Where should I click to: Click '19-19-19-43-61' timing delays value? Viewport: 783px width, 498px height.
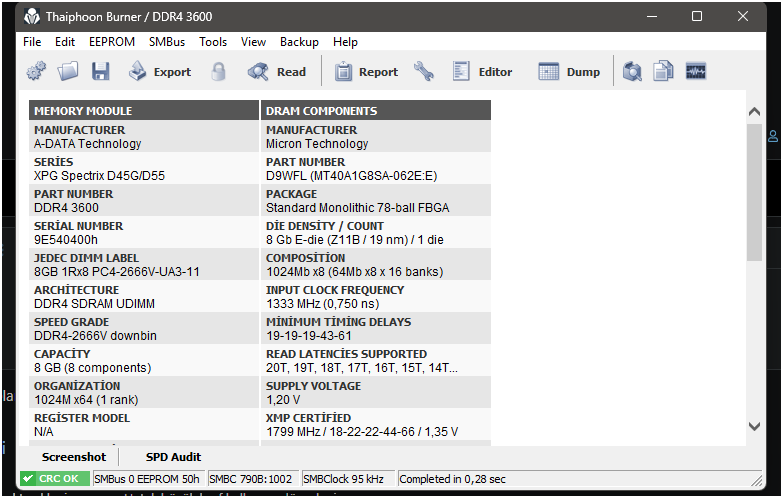point(309,336)
